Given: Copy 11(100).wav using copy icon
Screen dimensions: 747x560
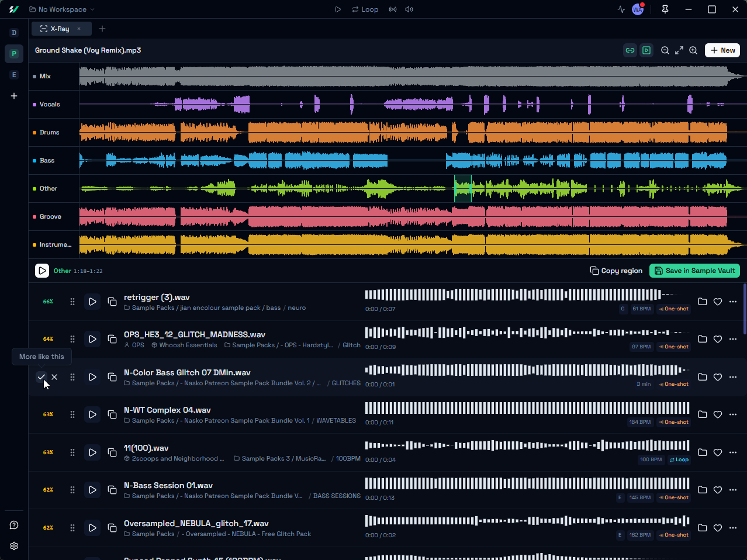Looking at the screenshot, I should coord(112,452).
